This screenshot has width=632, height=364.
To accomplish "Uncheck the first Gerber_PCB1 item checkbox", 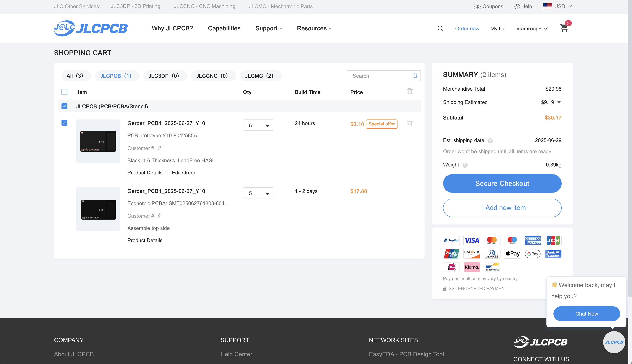I will click(65, 122).
